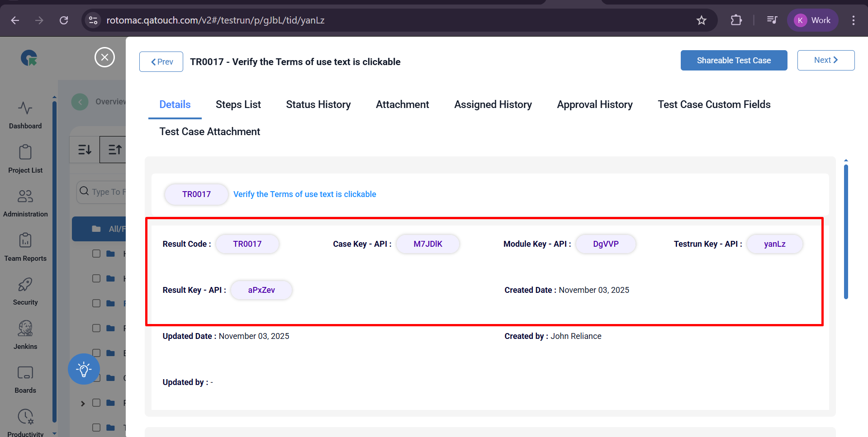868x437 pixels.
Task: Open the Status History tab
Action: [318, 105]
